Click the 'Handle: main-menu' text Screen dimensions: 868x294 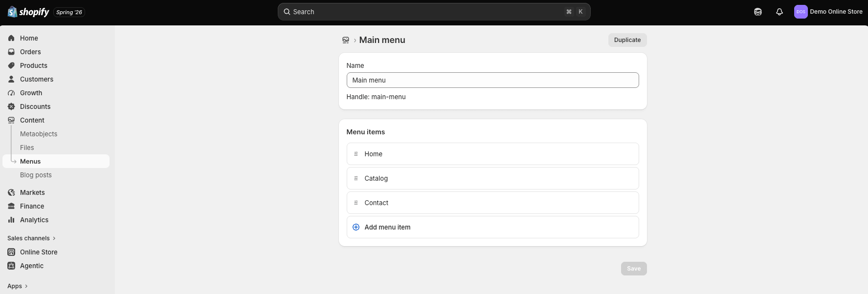[376, 97]
